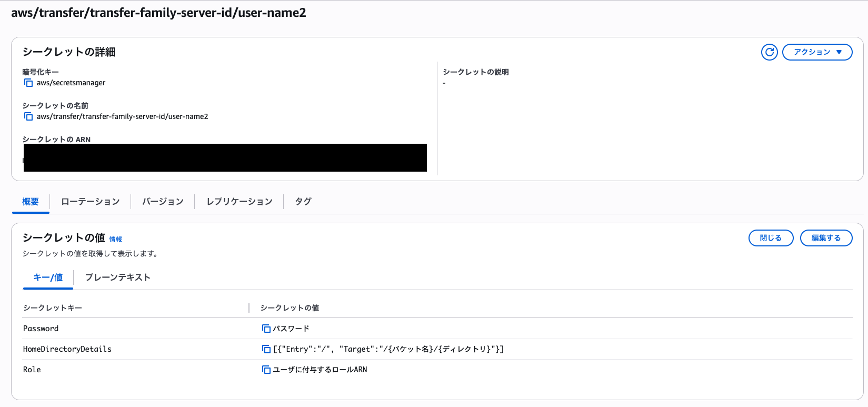Click the シークレットの説明 label
Screen dimensions: 868x407
[x=476, y=72]
